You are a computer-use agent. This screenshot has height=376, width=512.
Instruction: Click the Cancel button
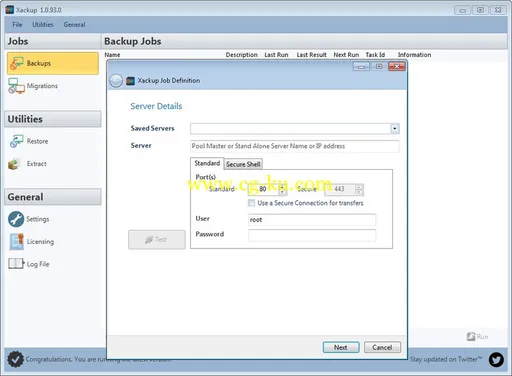point(382,347)
